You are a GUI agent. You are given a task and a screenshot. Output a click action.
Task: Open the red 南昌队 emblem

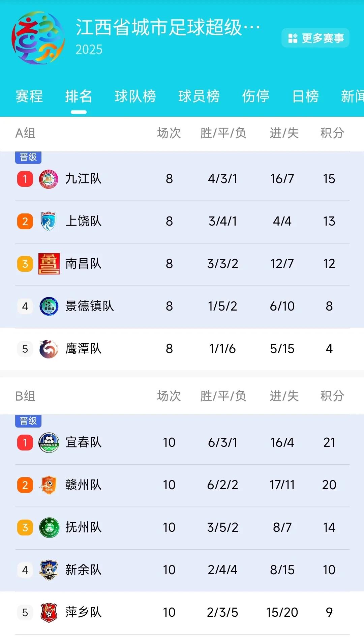coord(49,264)
